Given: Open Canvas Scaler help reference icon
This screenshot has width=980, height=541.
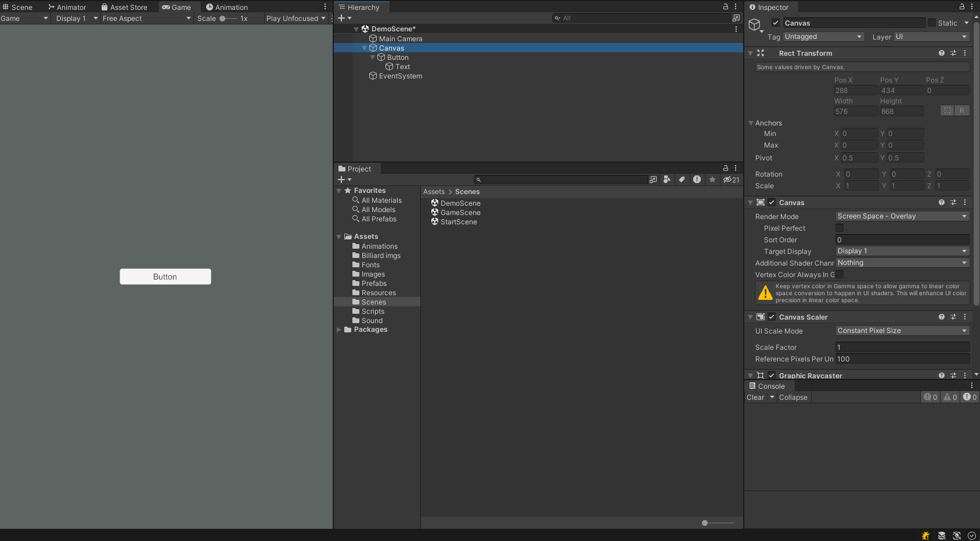Looking at the screenshot, I should pyautogui.click(x=942, y=317).
